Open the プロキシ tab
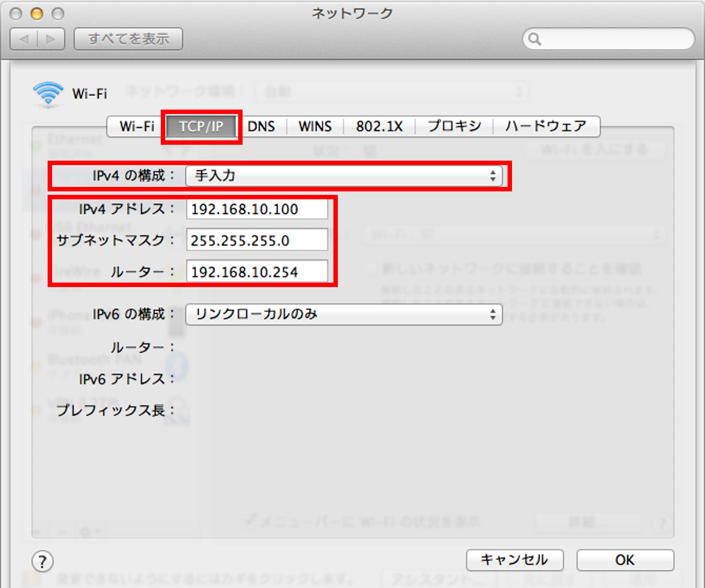 pos(454,126)
